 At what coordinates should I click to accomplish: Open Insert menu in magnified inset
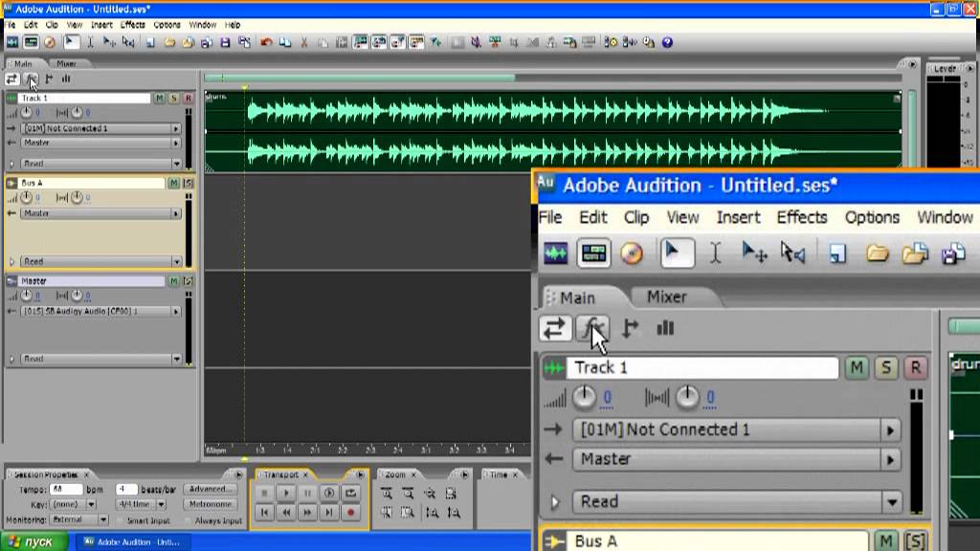(x=738, y=217)
